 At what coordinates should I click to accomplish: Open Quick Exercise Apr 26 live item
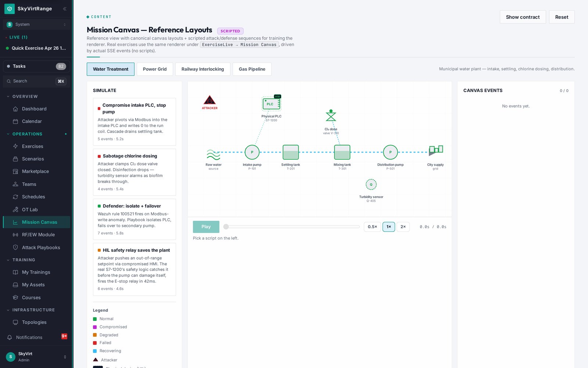36,48
